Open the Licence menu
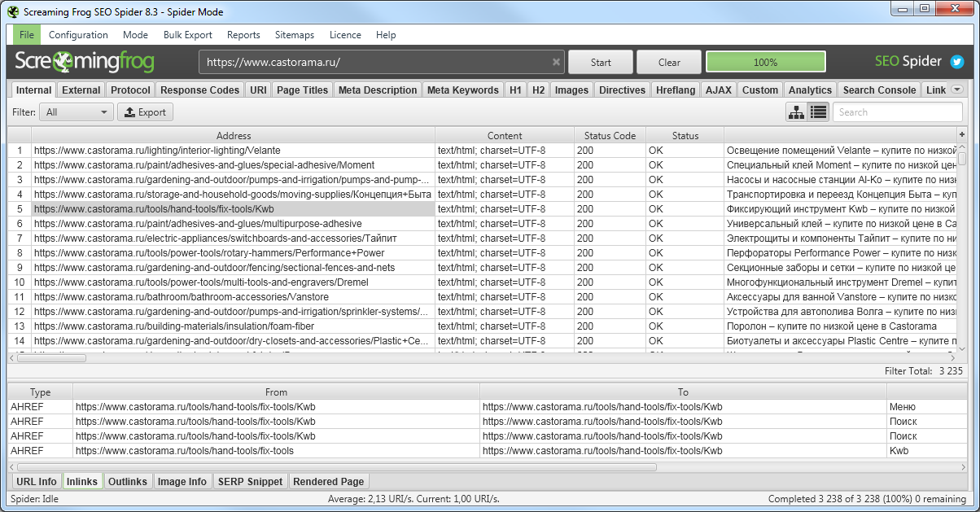 click(345, 35)
